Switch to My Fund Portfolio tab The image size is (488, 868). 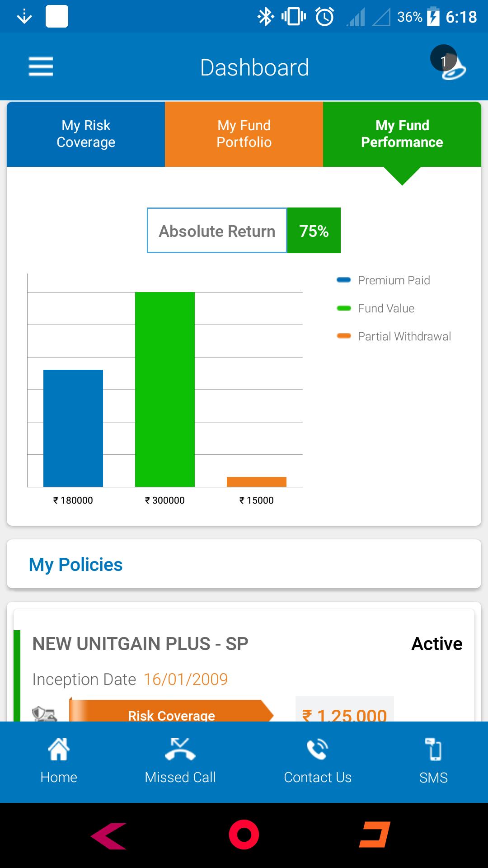pos(244,134)
